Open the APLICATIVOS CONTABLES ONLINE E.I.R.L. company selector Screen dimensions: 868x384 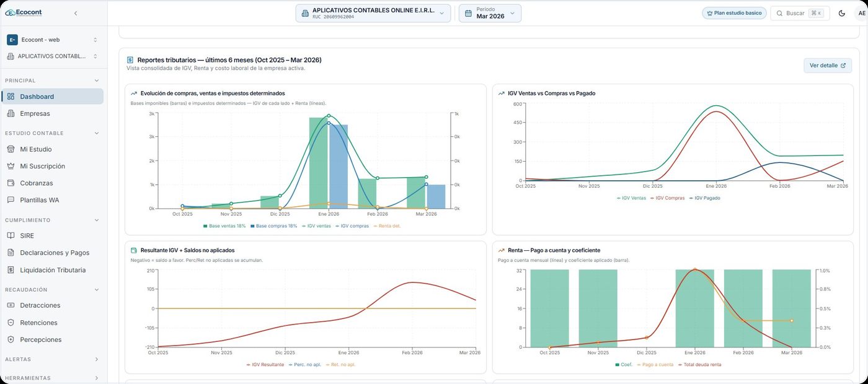click(373, 13)
